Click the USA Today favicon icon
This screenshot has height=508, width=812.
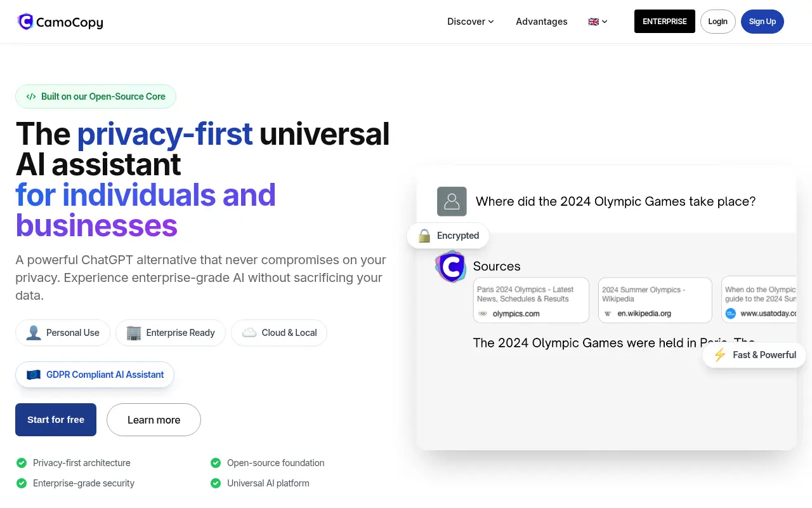pos(731,314)
